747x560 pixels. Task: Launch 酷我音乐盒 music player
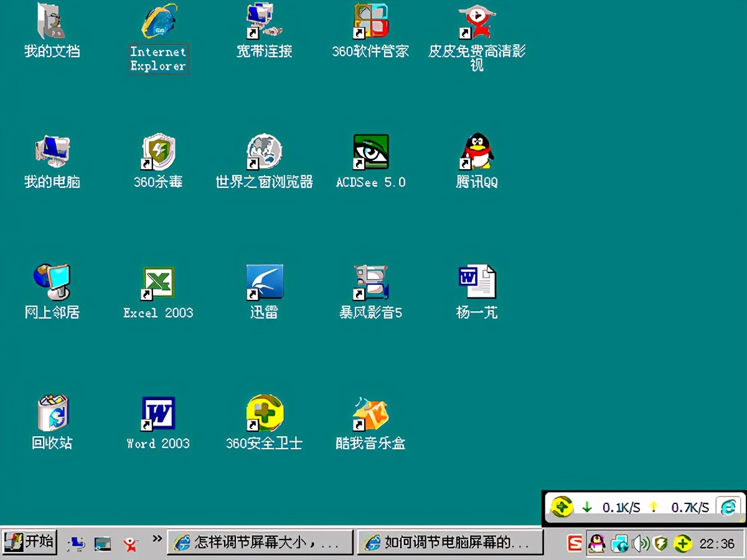click(370, 414)
